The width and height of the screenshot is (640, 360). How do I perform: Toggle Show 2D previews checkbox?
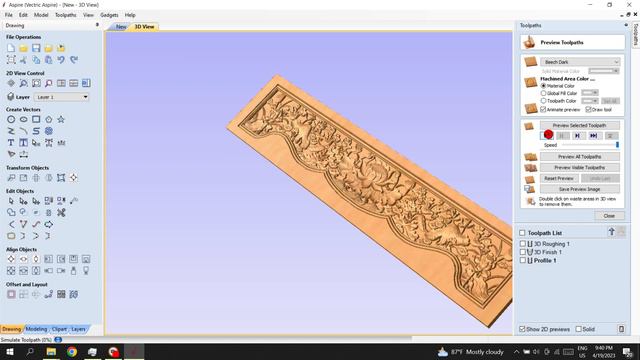pyautogui.click(x=522, y=329)
